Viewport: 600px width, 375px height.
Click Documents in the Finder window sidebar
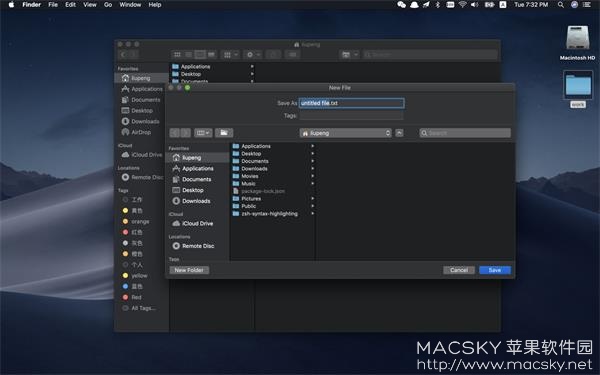tap(141, 100)
